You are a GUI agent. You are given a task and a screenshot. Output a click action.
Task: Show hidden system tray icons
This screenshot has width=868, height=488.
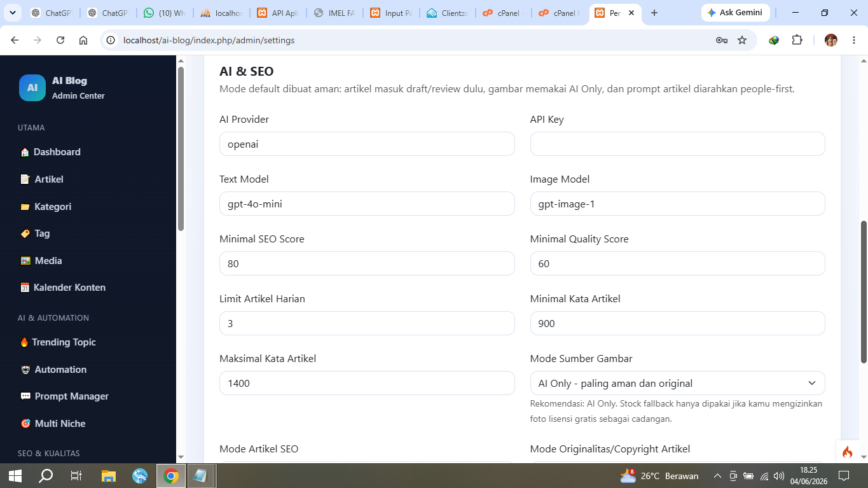coord(717,476)
